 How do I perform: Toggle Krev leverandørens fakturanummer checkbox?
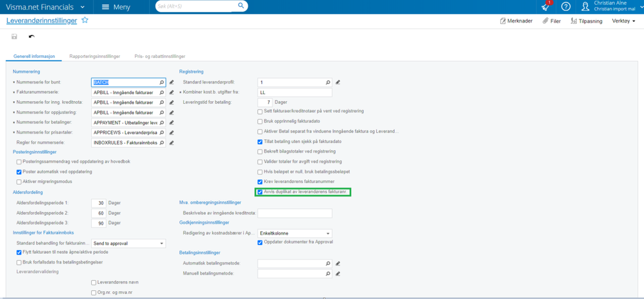[x=259, y=182]
